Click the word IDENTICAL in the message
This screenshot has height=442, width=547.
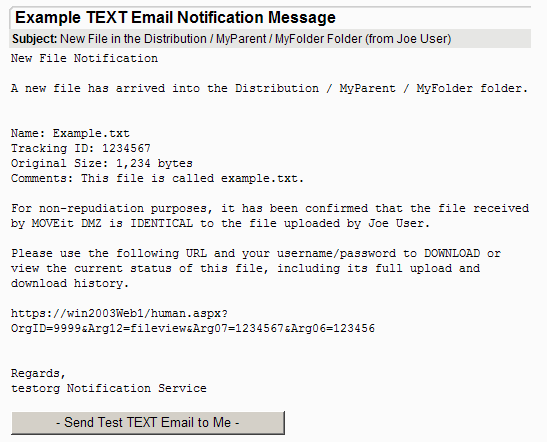162,223
